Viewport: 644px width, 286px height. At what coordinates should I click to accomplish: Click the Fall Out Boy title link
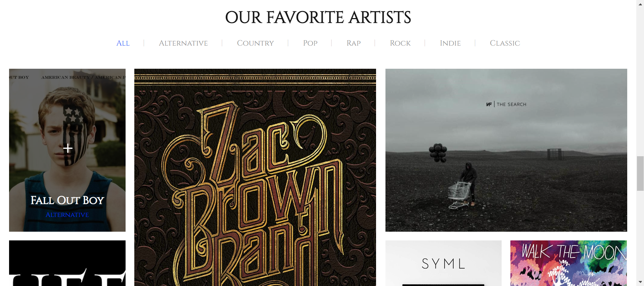pos(67,200)
